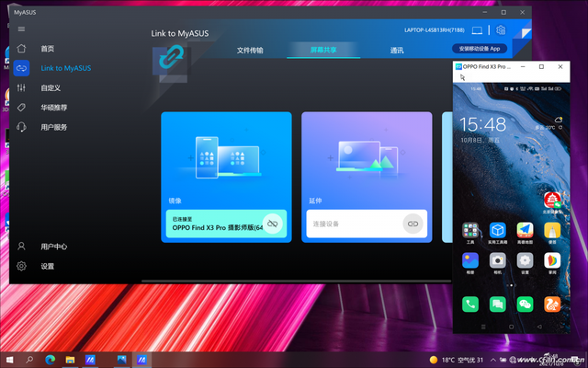Click the 延伸 extend card
The width and height of the screenshot is (588, 368).
point(367,178)
